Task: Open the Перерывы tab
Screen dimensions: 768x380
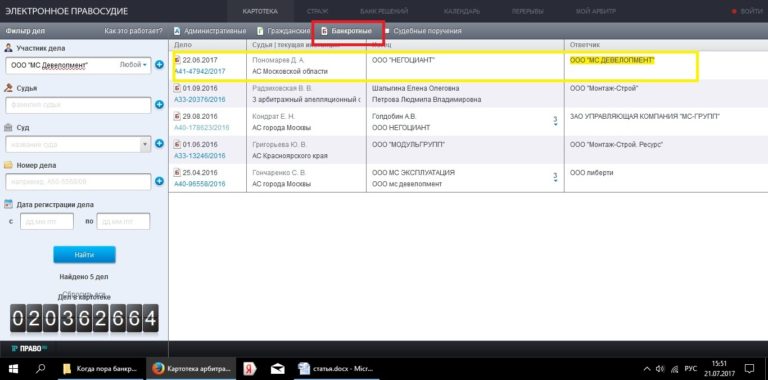Action: click(528, 11)
